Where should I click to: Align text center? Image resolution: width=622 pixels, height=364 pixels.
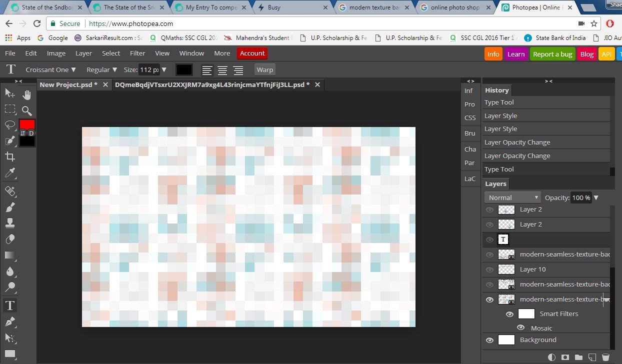pos(222,70)
